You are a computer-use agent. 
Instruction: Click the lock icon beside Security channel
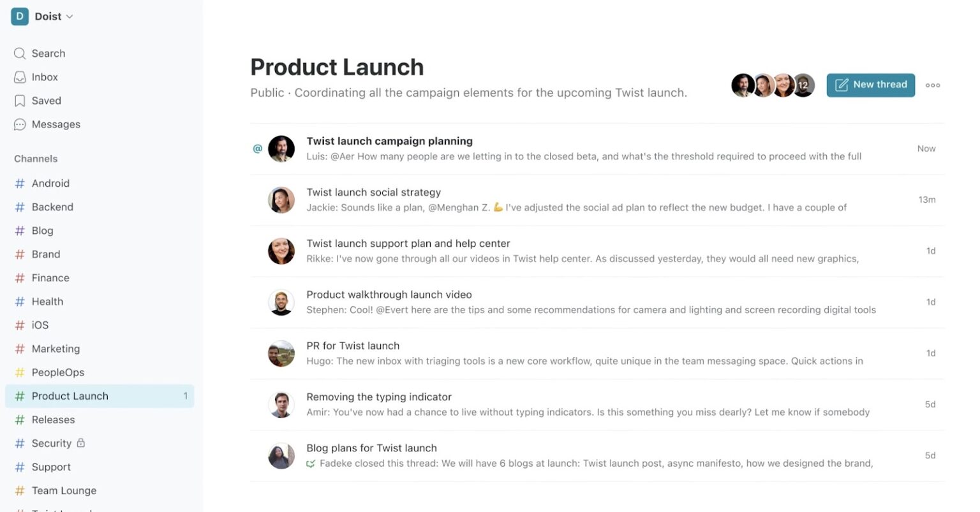[82, 443]
